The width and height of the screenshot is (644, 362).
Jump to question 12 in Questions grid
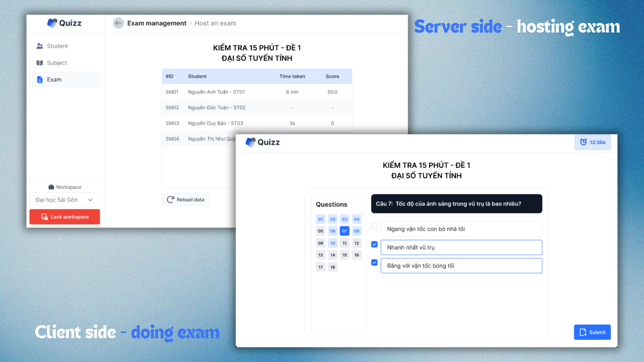(x=357, y=243)
